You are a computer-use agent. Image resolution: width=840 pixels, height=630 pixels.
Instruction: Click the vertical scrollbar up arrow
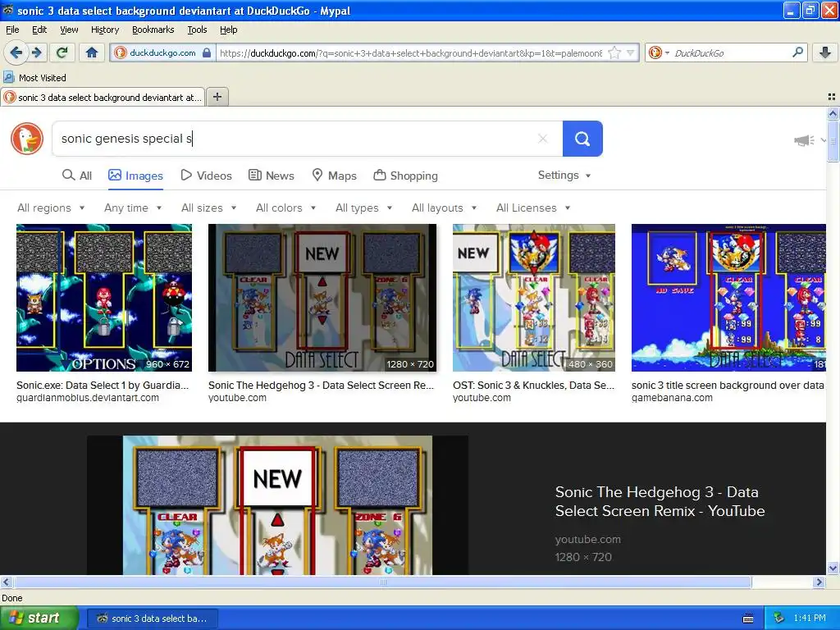tap(833, 113)
